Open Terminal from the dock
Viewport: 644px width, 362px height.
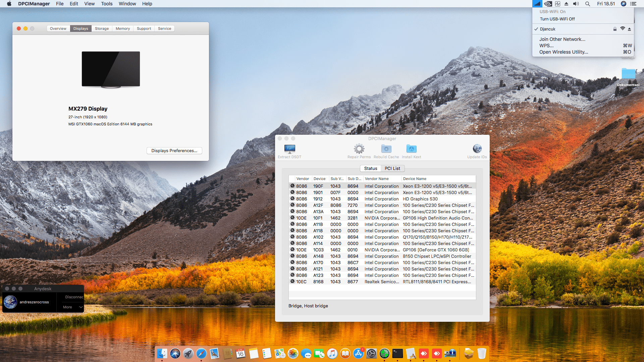pos(397,353)
